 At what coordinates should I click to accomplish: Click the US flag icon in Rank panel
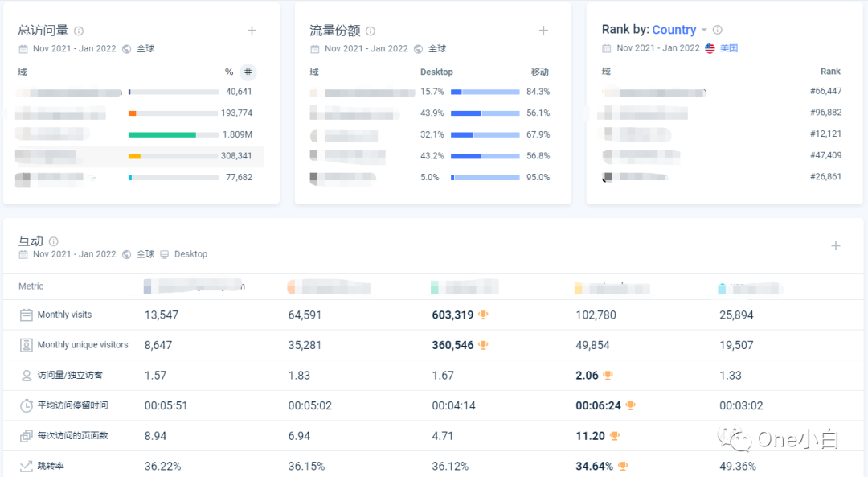click(x=709, y=49)
